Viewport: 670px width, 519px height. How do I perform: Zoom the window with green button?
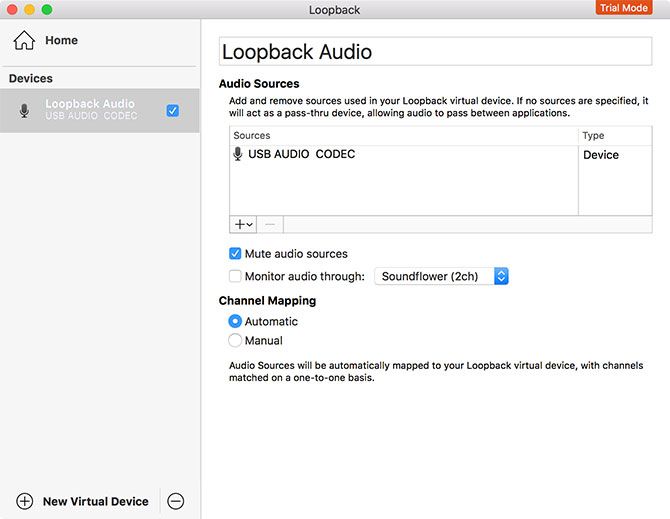pyautogui.click(x=47, y=9)
